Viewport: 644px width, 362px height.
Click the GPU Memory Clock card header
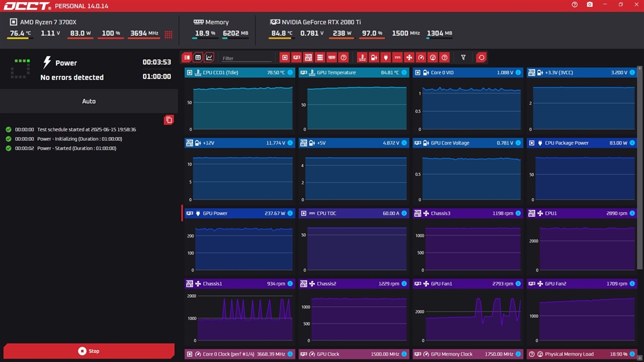(468, 354)
